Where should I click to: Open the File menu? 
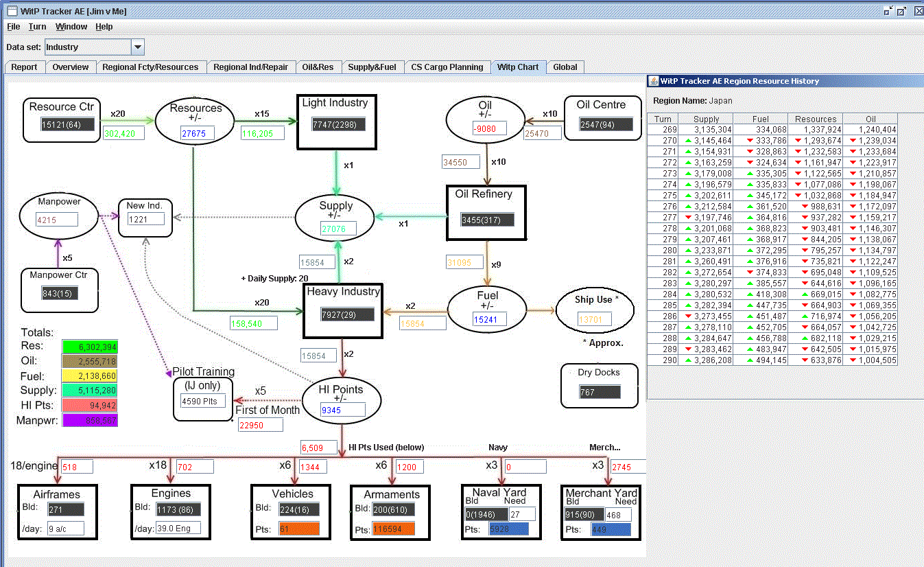click(14, 27)
